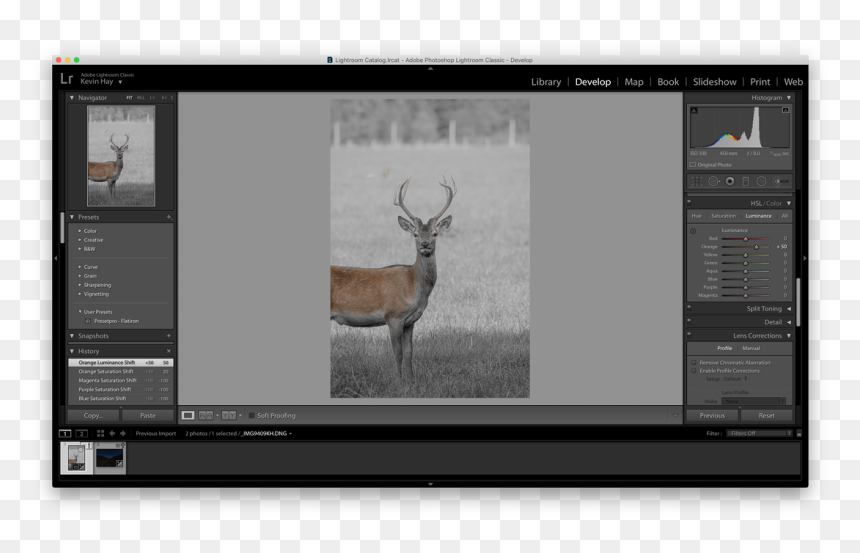Open Grid view icon in filmstrip bar
This screenshot has height=553, width=860.
coord(100,433)
